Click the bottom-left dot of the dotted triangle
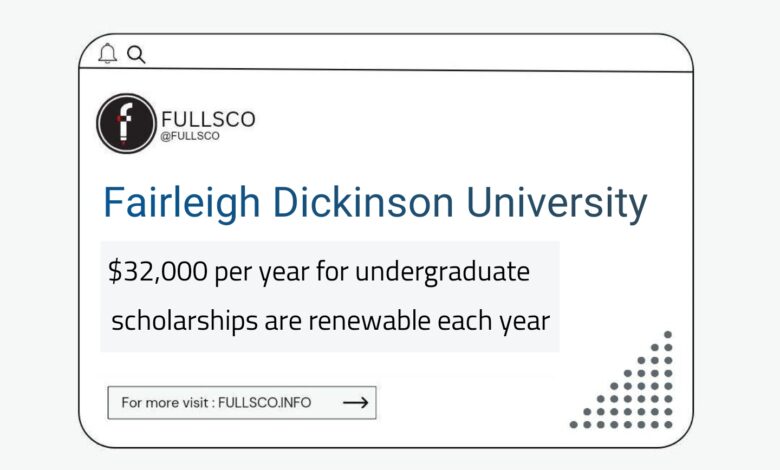The width and height of the screenshot is (780, 470). 574,424
